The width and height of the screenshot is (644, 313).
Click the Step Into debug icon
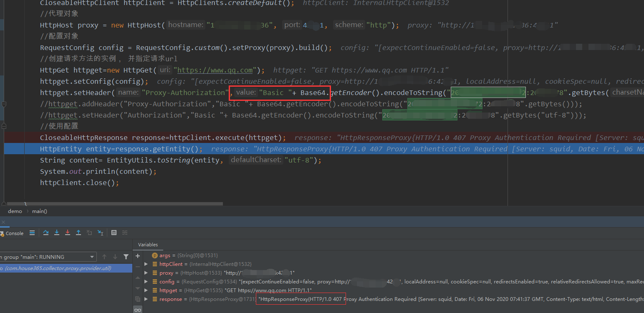(x=57, y=233)
